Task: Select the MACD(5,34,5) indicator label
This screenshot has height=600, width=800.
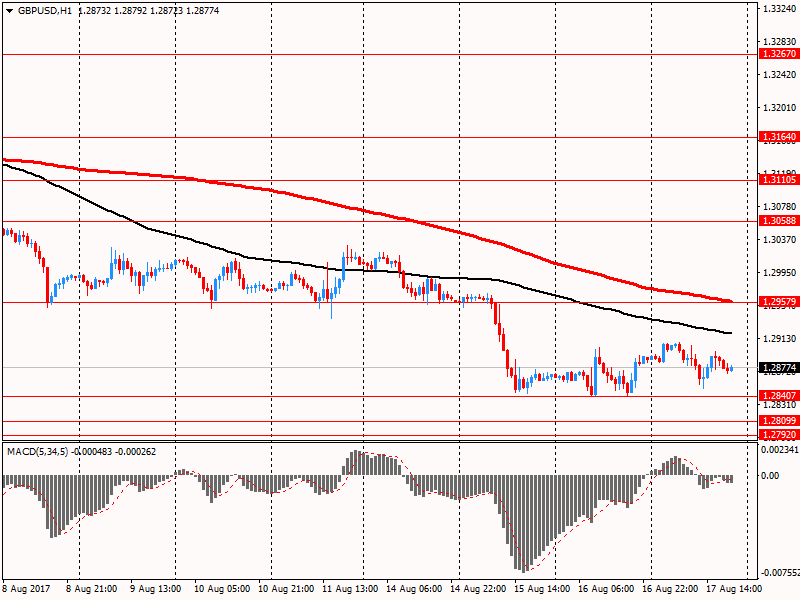Action: [x=37, y=452]
